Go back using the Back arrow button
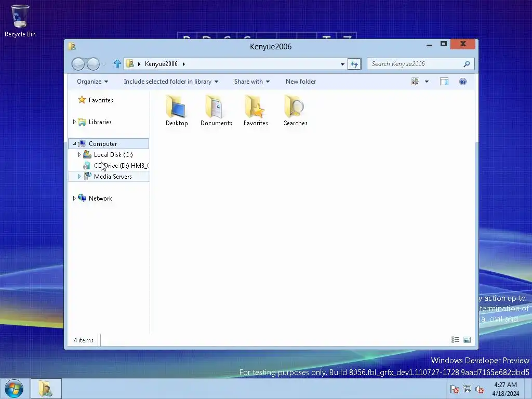 pos(78,64)
